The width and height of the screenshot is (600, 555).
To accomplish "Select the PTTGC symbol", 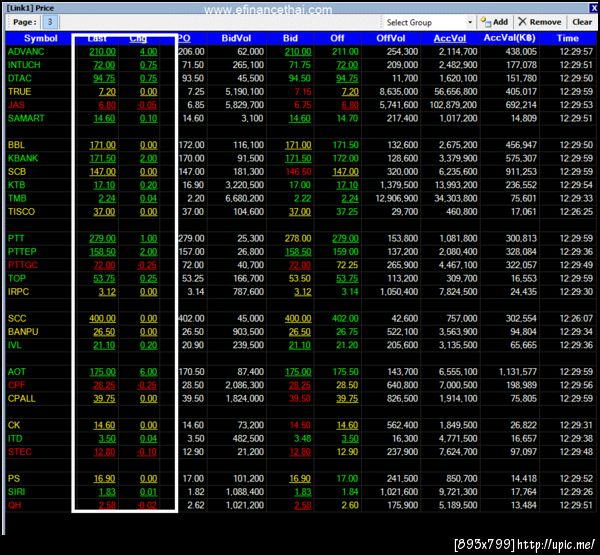I will coord(23,265).
